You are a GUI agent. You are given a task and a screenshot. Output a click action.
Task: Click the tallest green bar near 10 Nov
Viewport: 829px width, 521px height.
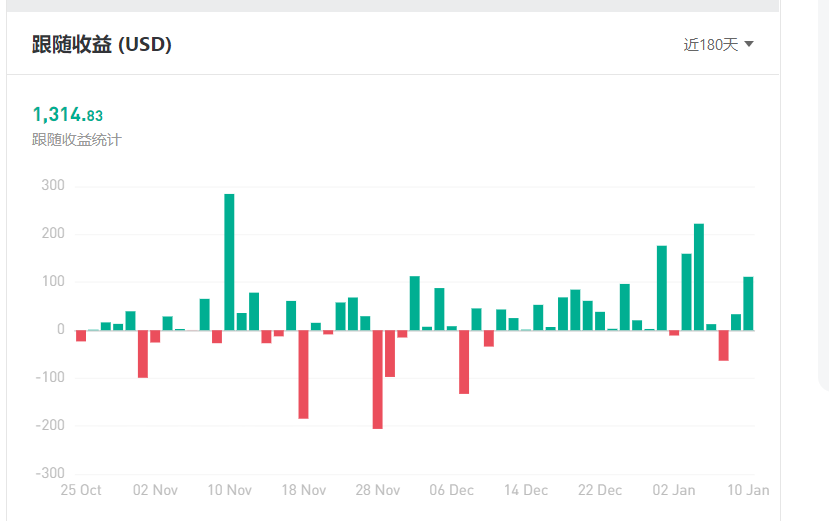pyautogui.click(x=229, y=262)
